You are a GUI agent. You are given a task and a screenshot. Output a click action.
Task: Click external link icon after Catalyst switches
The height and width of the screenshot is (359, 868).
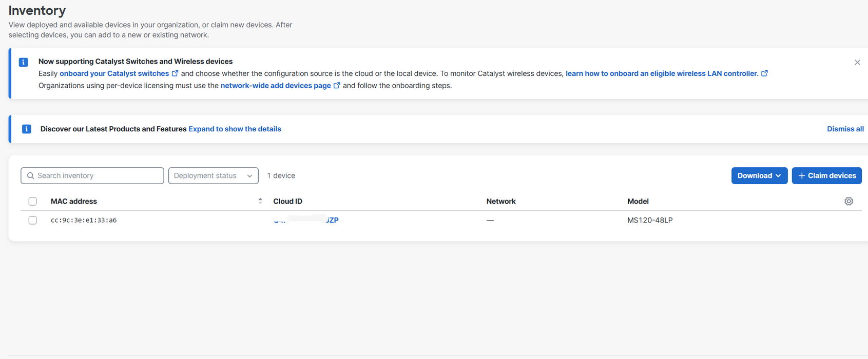[x=175, y=73]
